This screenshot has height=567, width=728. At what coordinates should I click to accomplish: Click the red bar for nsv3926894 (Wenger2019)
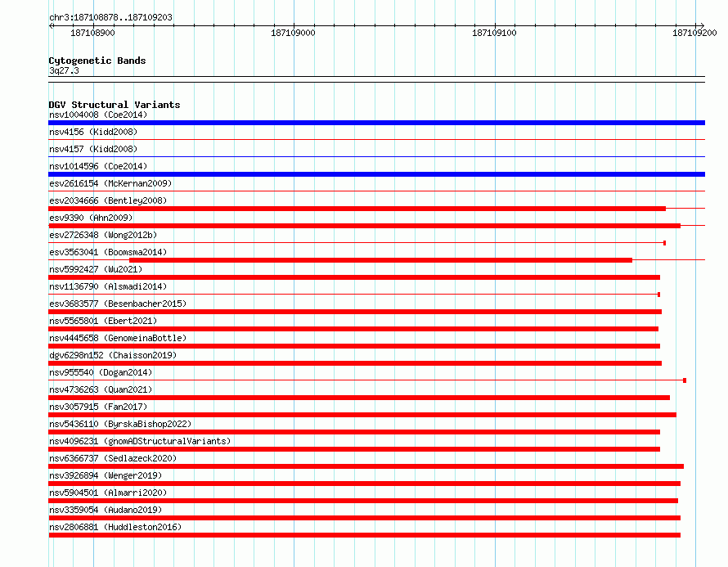coord(365,484)
